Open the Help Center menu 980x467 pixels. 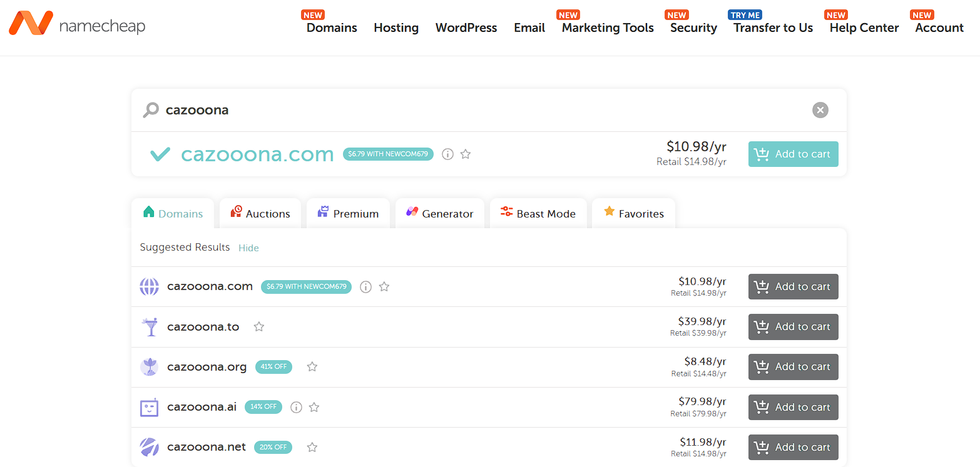click(864, 28)
